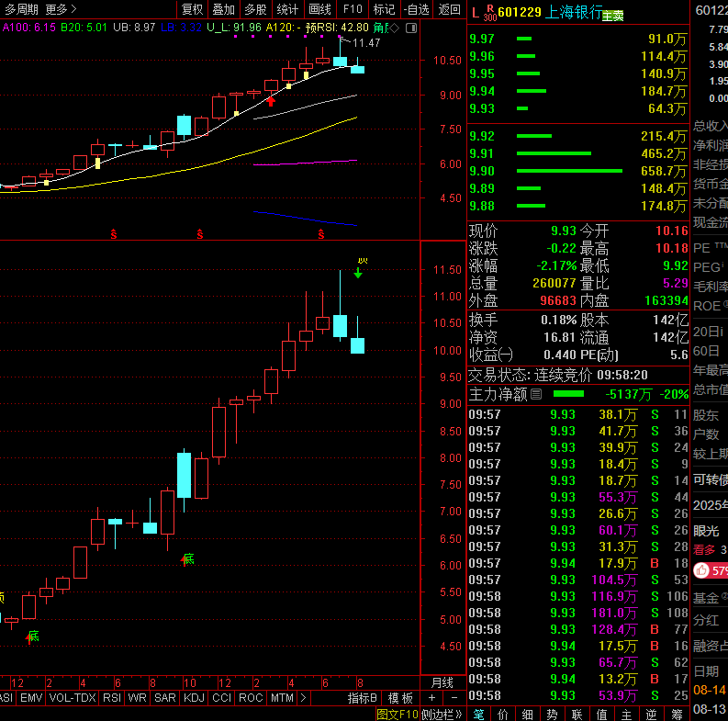Screen dimensions: 728x721
Task: Expand more indicator tabs with arrow
Action: tap(303, 698)
